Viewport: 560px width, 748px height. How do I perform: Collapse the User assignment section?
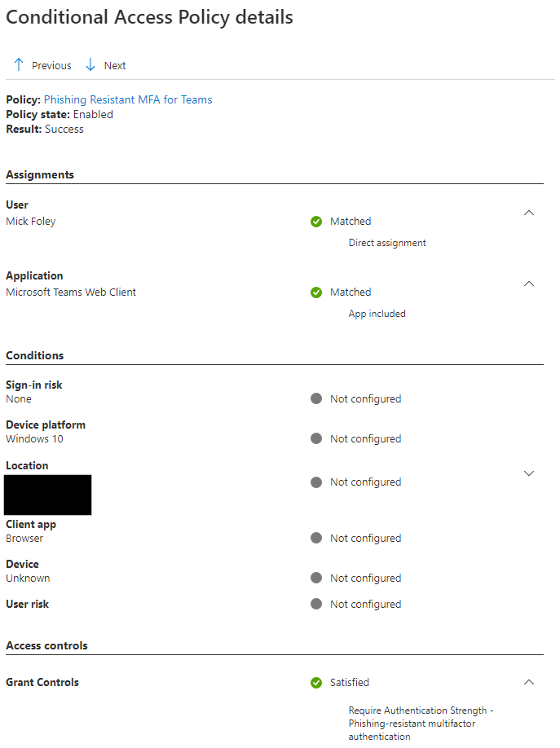tap(528, 213)
